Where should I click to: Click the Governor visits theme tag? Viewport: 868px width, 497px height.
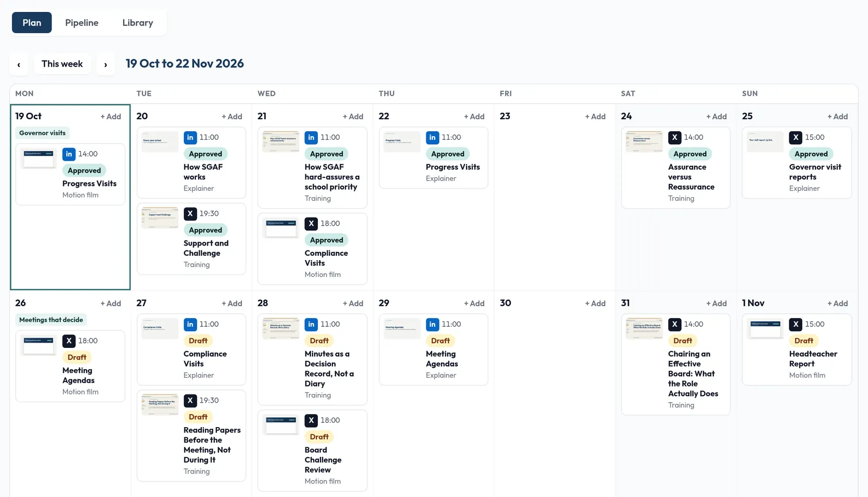click(x=42, y=133)
